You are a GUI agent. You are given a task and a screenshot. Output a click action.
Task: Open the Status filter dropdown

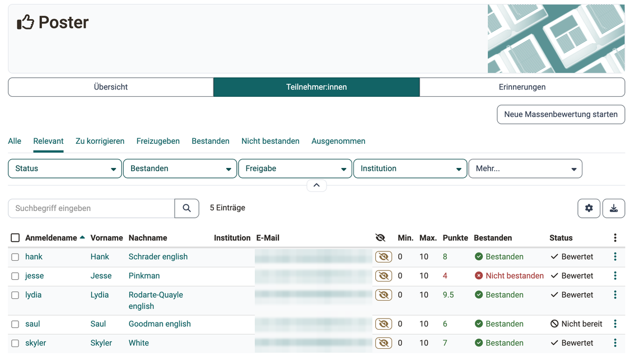click(x=65, y=169)
